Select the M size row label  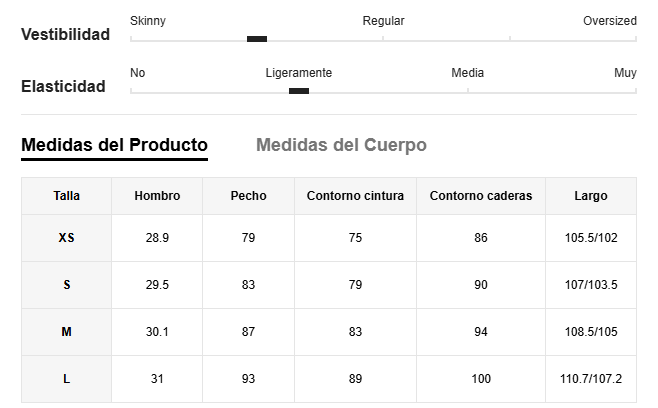(66, 332)
